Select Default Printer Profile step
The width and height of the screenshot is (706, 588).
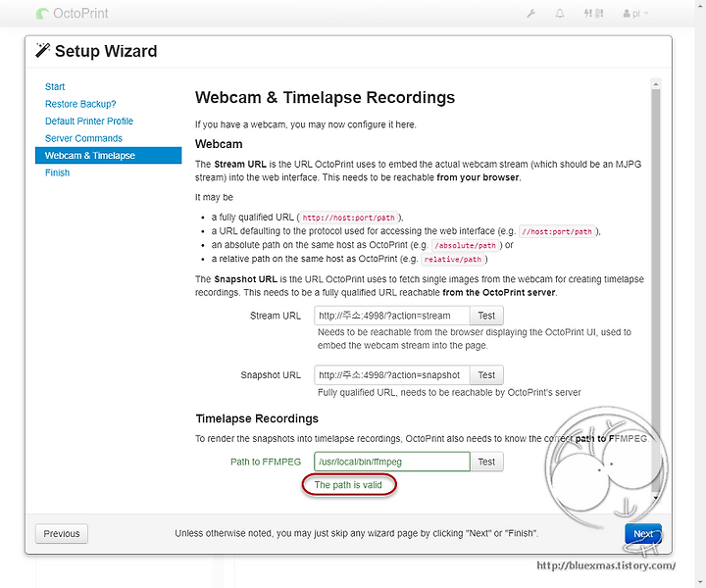pyautogui.click(x=89, y=121)
